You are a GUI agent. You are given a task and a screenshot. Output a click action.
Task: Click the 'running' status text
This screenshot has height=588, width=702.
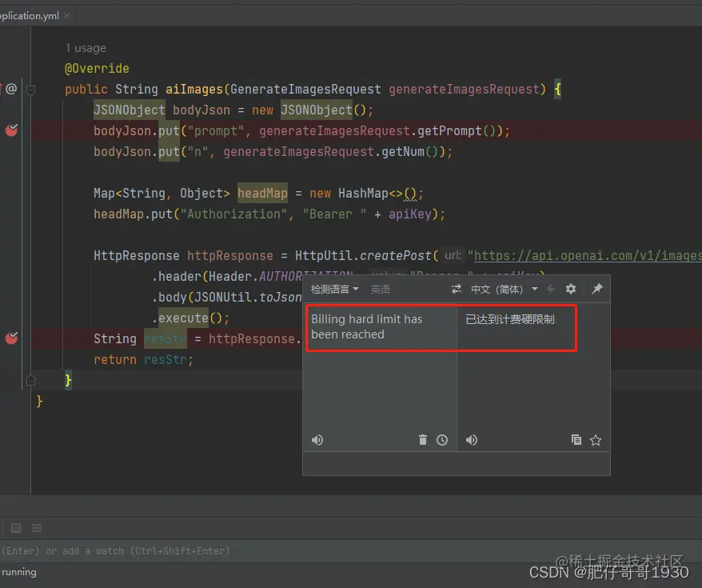(x=19, y=572)
